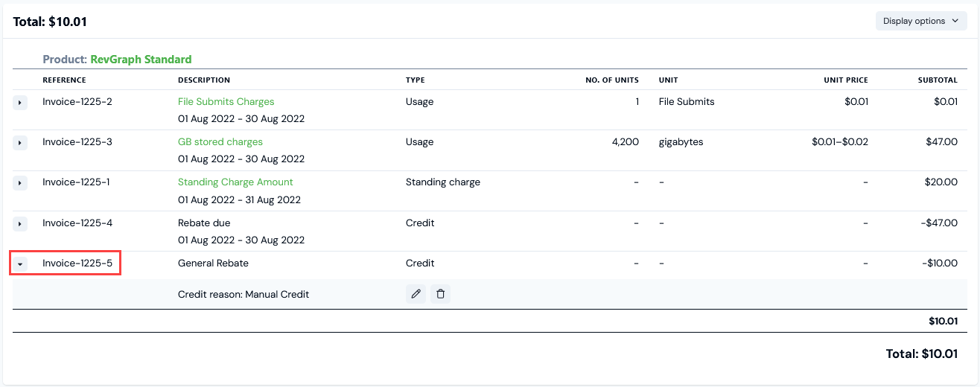The height and width of the screenshot is (387, 980).
Task: Open the GB stored charges link
Action: point(220,141)
